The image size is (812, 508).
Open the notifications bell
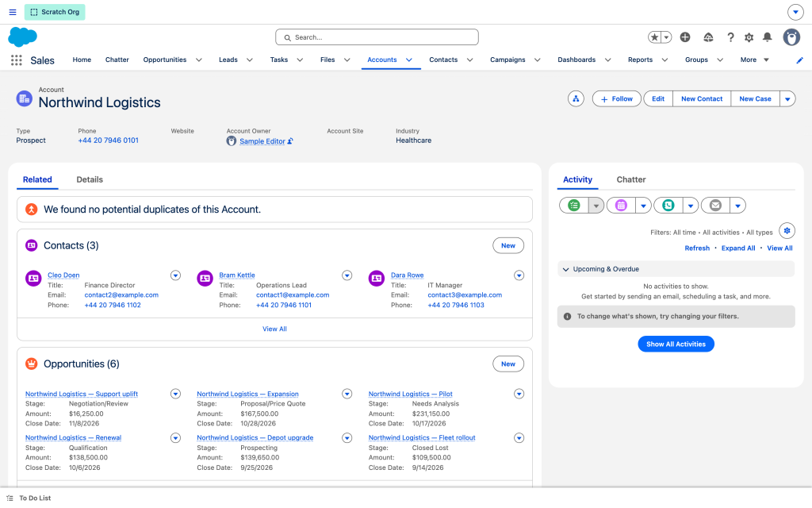coord(768,37)
